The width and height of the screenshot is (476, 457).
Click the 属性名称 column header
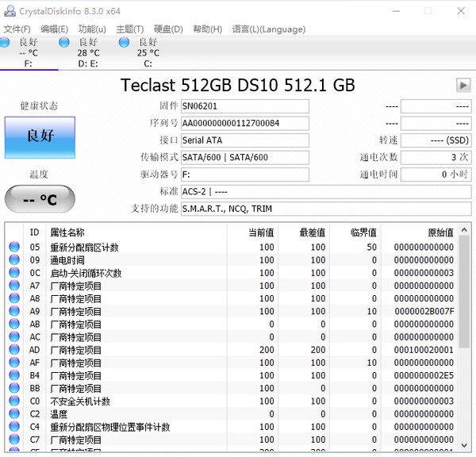tap(136, 232)
